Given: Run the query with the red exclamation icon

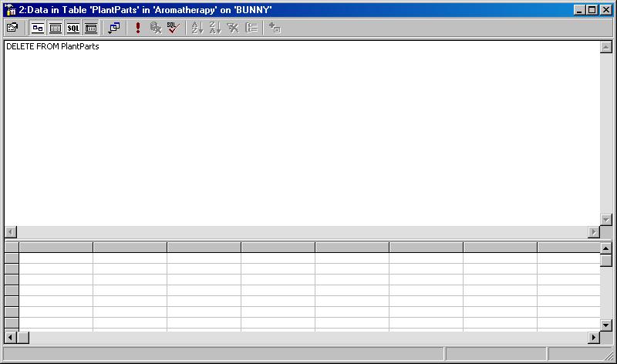Looking at the screenshot, I should click(138, 28).
